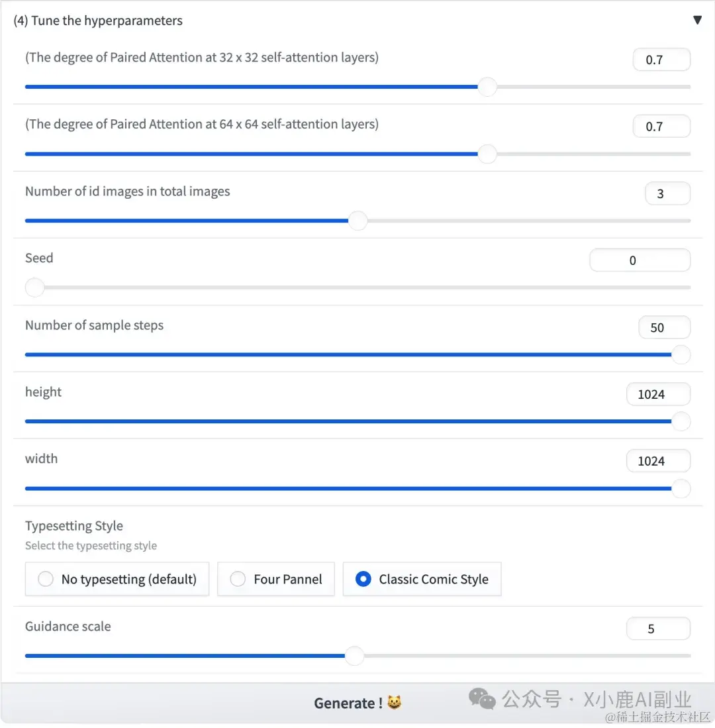Click the Seed number input field
Viewport: 715px width, 728px height.
pyautogui.click(x=640, y=260)
